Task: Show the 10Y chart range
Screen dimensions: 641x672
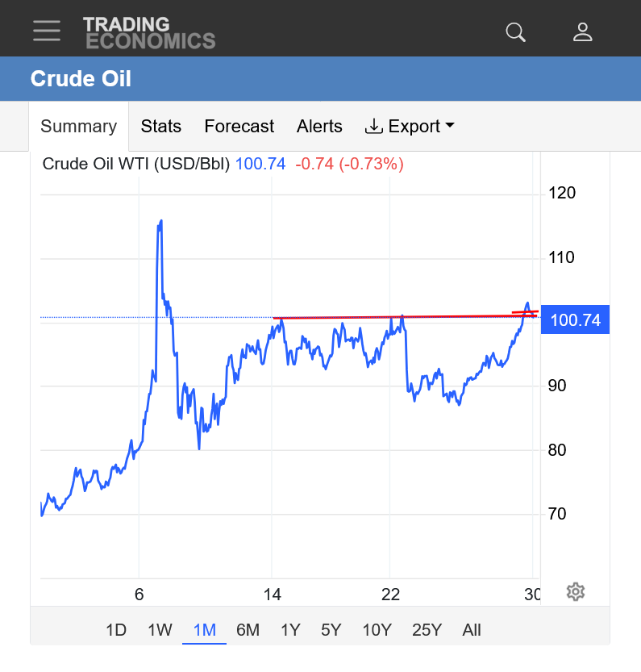Action: [377, 630]
